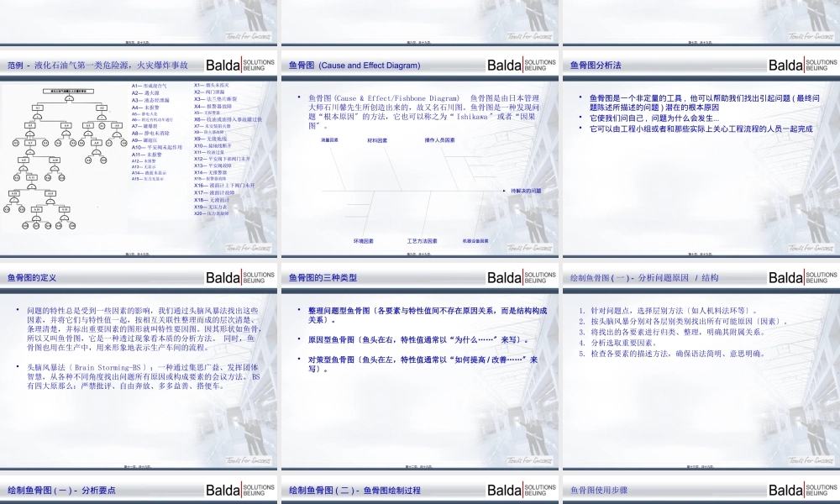Image resolution: width=840 pixels, height=504 pixels.
Task: Click the 工艺方法因素 label on the diagram
Action: click(x=423, y=240)
